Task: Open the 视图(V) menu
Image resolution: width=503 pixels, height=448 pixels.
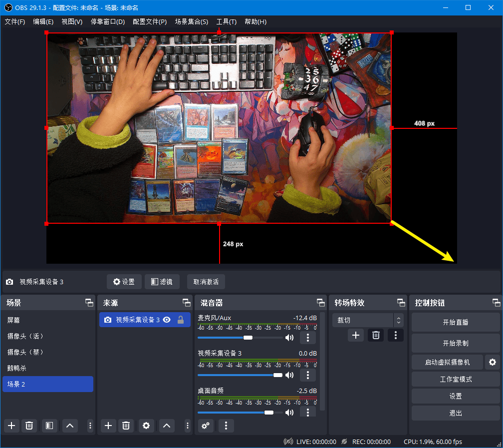Action: coord(72,22)
